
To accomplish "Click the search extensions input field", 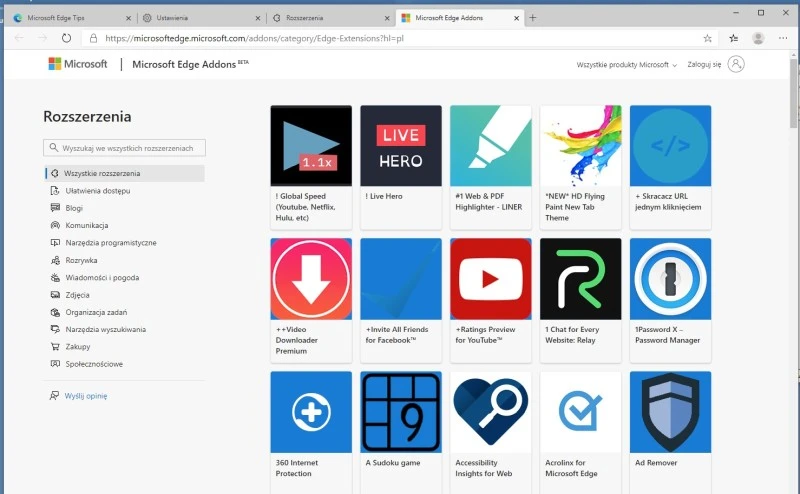I will click(124, 148).
